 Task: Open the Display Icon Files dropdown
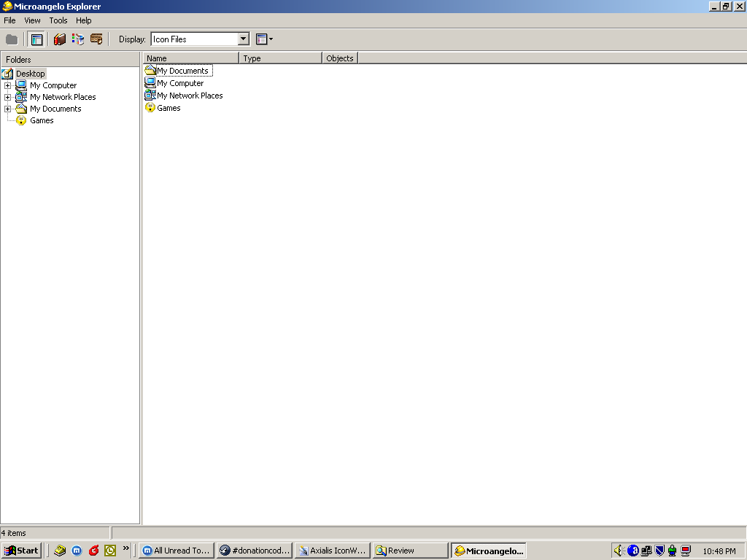tap(244, 39)
